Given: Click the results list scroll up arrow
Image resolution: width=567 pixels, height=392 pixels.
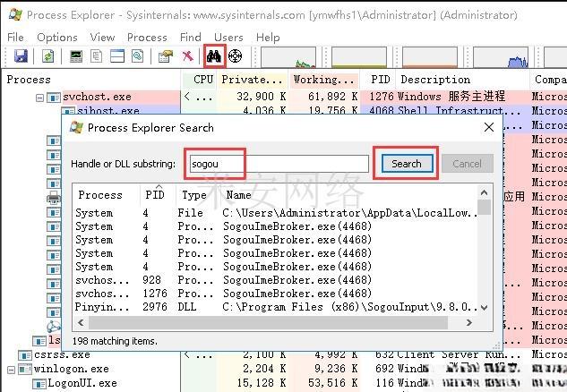Looking at the screenshot, I should point(485,193).
